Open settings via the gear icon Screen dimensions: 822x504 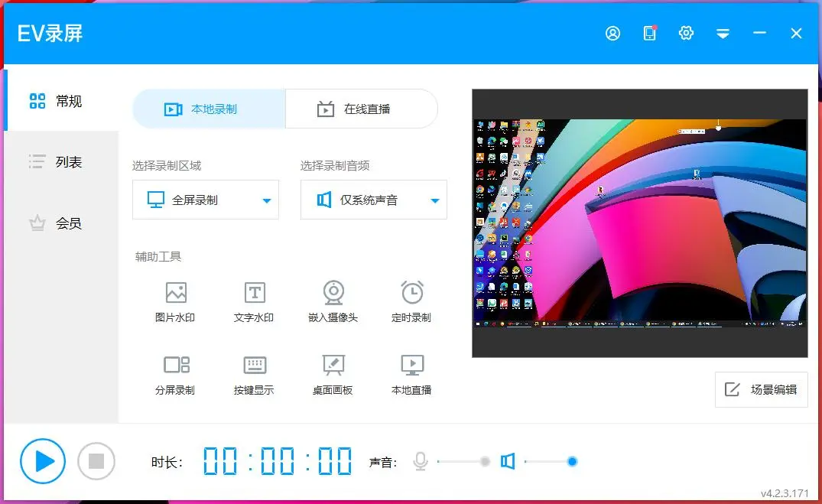[x=686, y=34]
